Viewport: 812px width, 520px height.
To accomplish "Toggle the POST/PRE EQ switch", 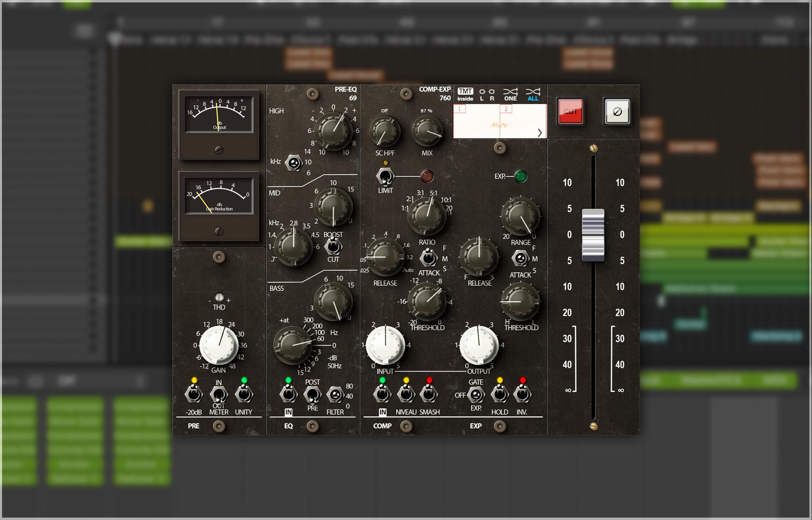I will pos(313,394).
